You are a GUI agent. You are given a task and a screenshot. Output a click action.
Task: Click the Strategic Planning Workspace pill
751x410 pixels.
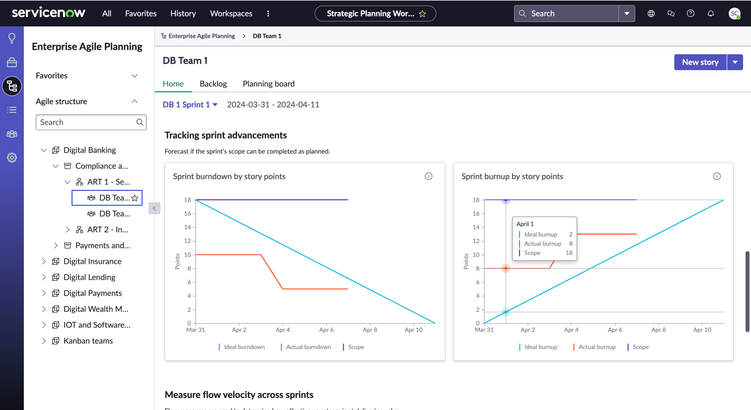point(375,13)
